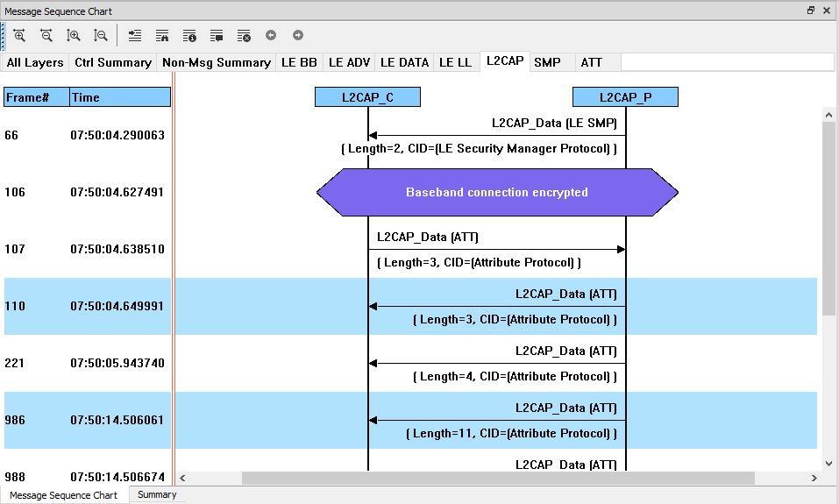Click the find message binoculars icon

(x=162, y=36)
